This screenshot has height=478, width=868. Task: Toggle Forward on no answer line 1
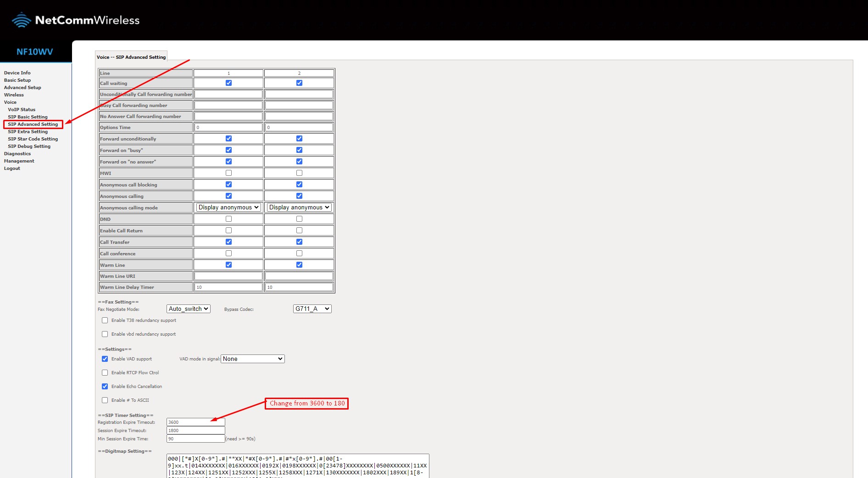[228, 161]
